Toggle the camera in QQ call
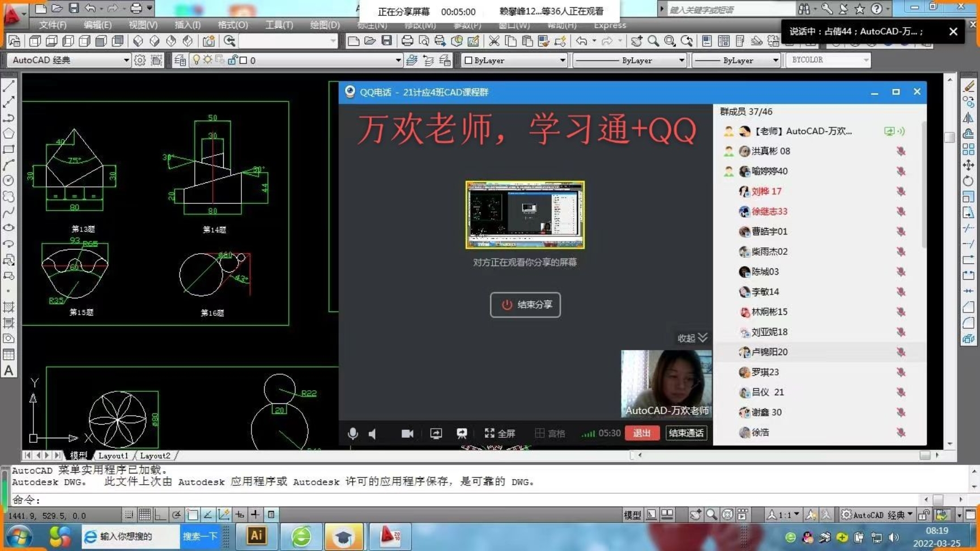The width and height of the screenshot is (980, 551). point(407,433)
